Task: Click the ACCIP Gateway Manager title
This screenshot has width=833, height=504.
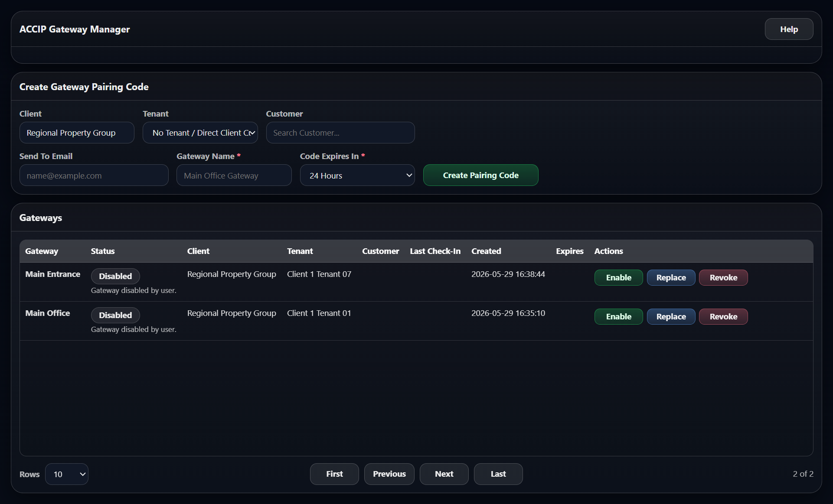Action: click(75, 29)
